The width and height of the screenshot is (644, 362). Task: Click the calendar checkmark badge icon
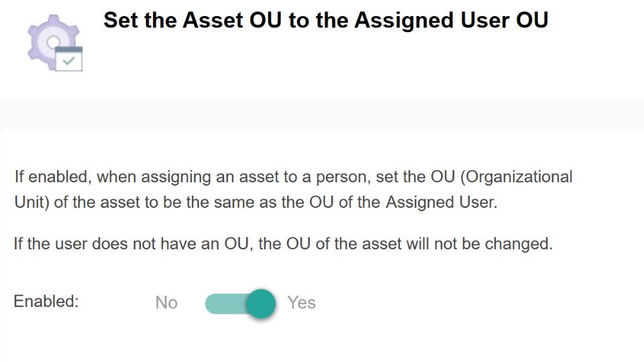[x=68, y=59]
